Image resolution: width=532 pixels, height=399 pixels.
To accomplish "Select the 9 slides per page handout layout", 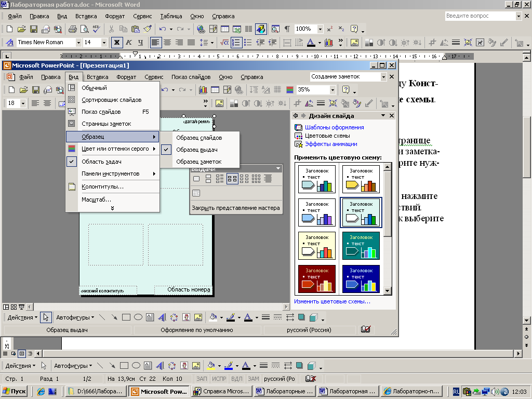I will click(256, 179).
